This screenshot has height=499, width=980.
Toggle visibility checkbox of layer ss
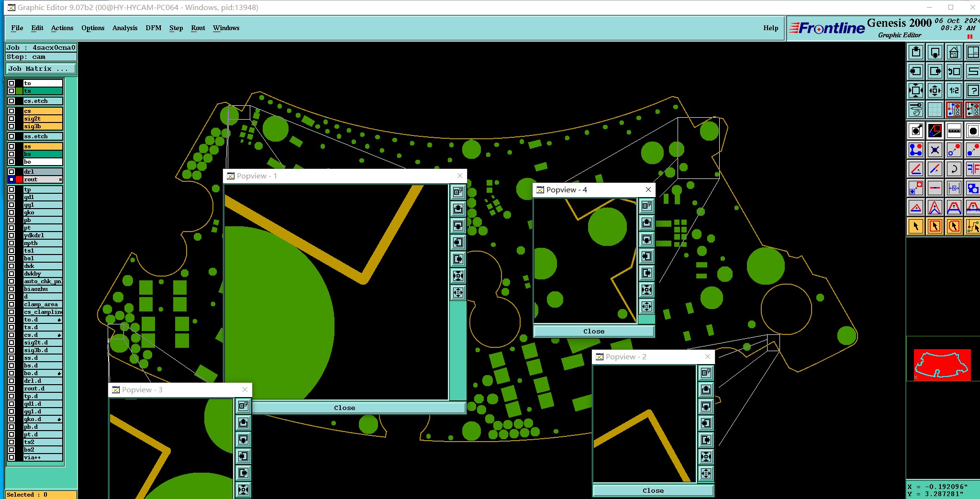point(11,146)
